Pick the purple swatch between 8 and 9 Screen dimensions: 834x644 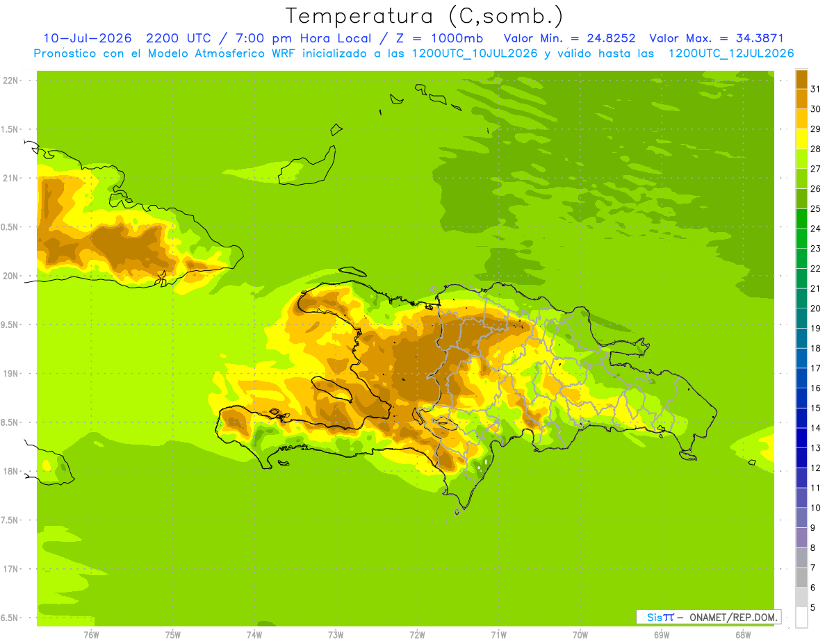[x=801, y=538]
